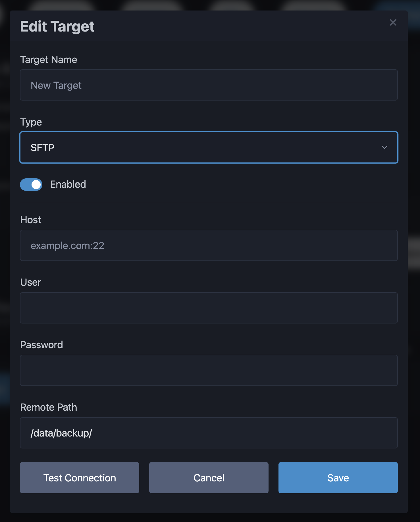Click the X icon in the corner

(393, 22)
